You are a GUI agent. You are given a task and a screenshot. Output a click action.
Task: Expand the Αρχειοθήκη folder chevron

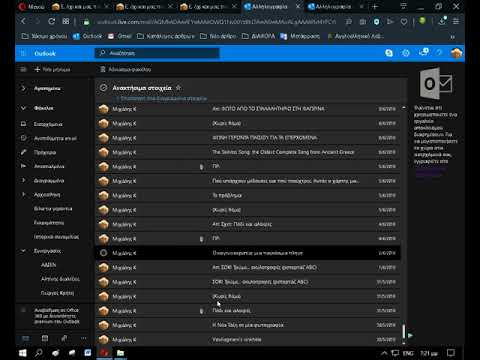(x=23, y=194)
